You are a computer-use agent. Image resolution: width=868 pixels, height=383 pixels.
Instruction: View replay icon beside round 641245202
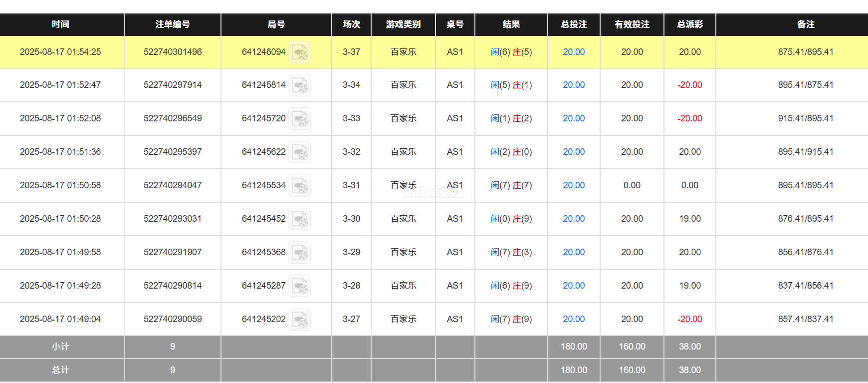click(x=300, y=320)
